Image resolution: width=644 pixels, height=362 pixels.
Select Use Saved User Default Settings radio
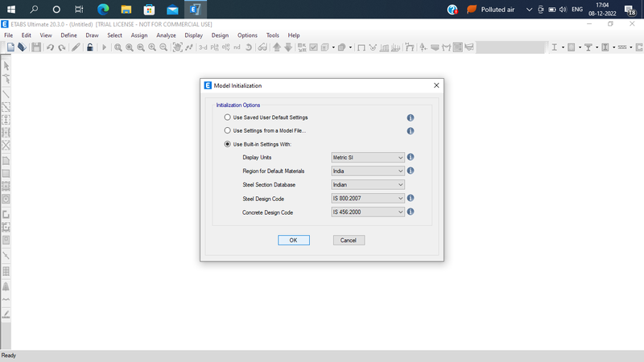pos(227,117)
